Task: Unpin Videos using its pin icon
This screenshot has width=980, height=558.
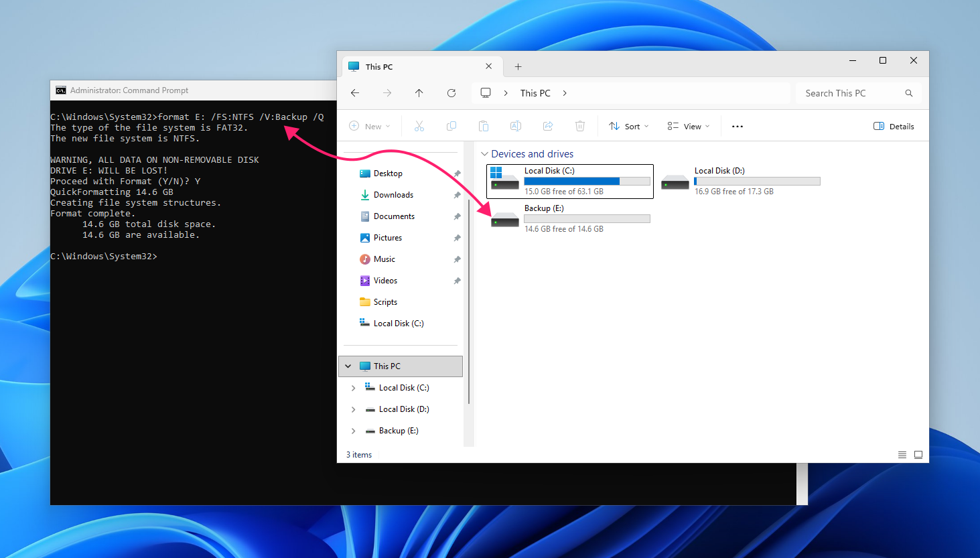Action: point(457,281)
